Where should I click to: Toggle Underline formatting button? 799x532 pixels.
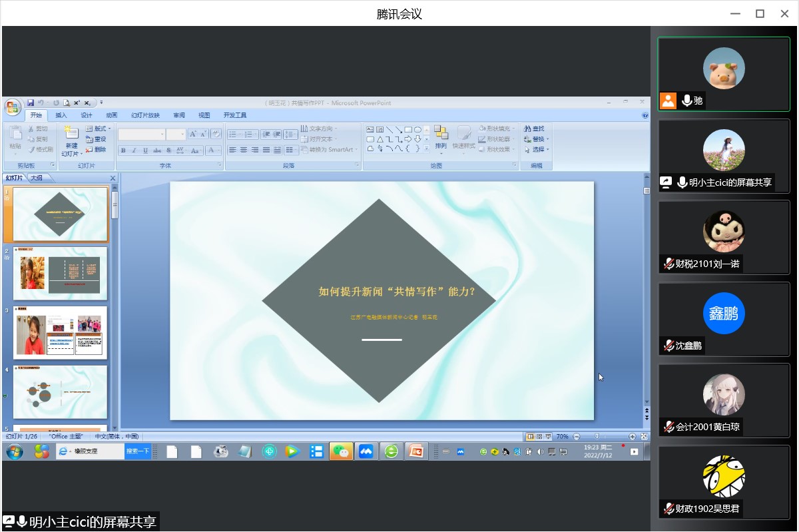145,150
